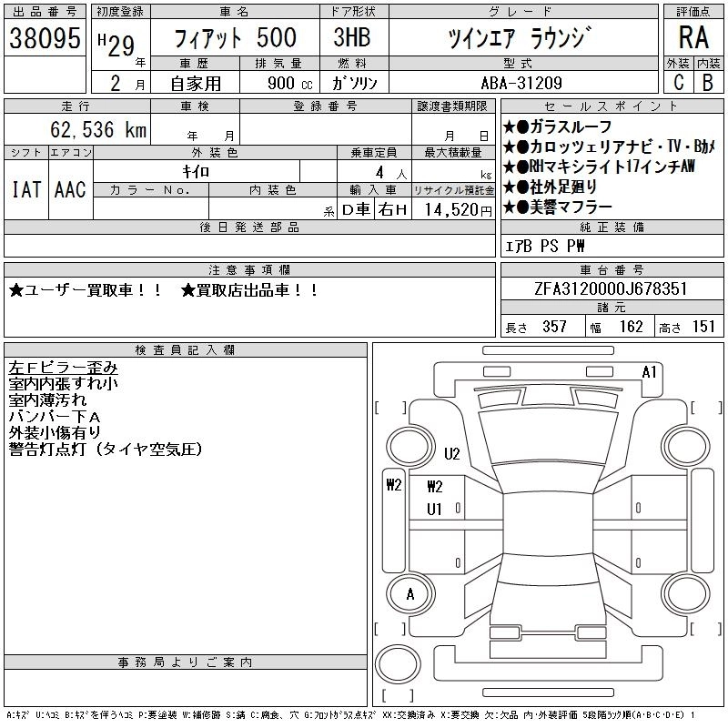Select recycle deposit 14,520円

pos(459,210)
